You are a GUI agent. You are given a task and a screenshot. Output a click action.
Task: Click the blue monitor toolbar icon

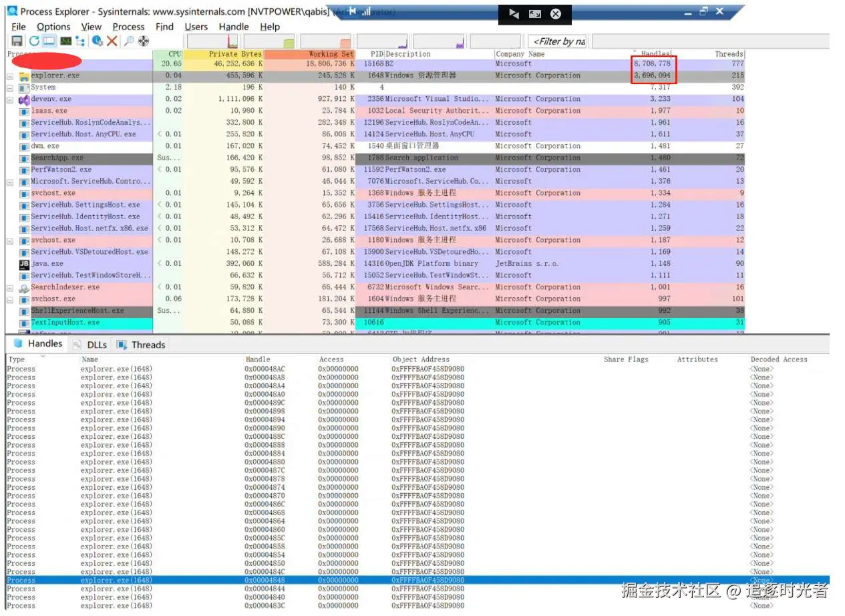pos(49,41)
